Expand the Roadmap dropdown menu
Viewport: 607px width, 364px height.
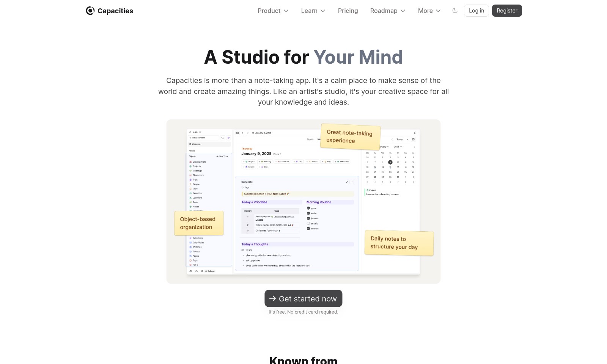[x=388, y=11]
